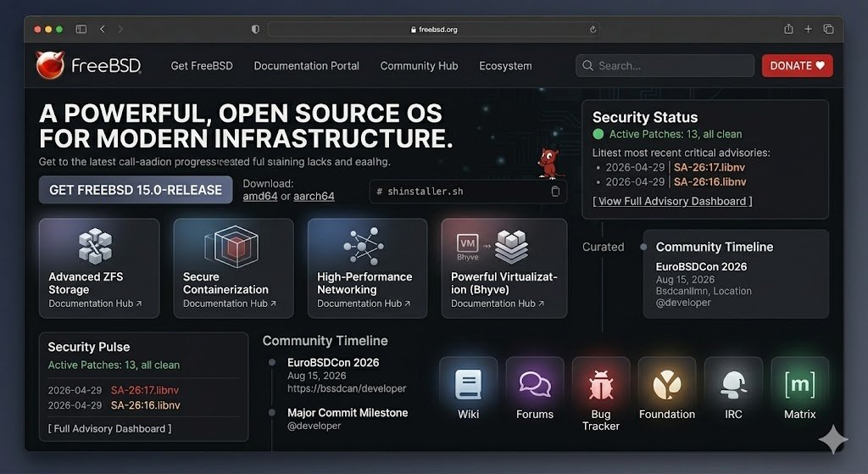Click the containerization cube icon
The height and width of the screenshot is (474, 868).
(231, 246)
